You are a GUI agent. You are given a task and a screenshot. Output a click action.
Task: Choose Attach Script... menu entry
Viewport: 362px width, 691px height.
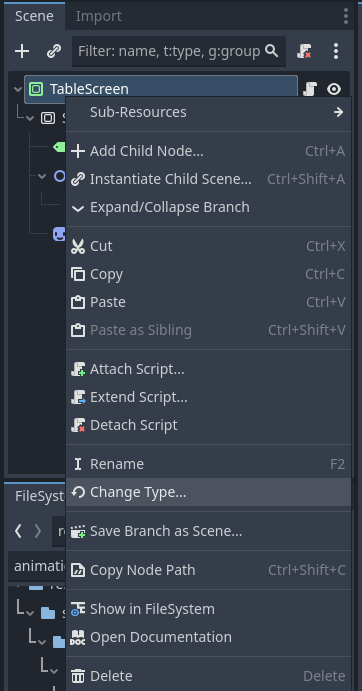[x=209, y=369]
